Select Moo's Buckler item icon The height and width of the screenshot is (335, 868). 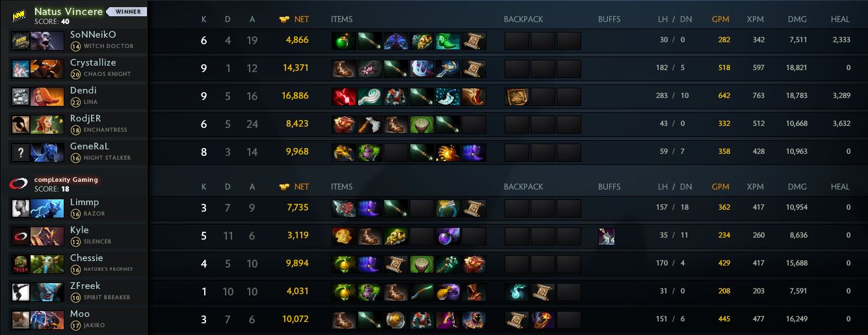coord(396,320)
